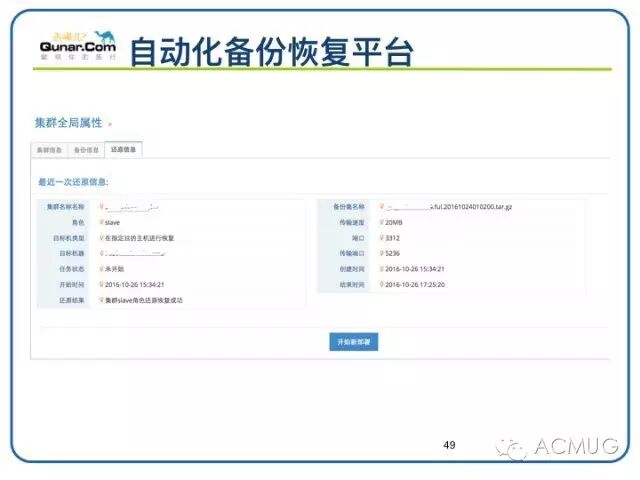
Task: Click the Qunar.Com camel logo
Action: click(x=78, y=46)
